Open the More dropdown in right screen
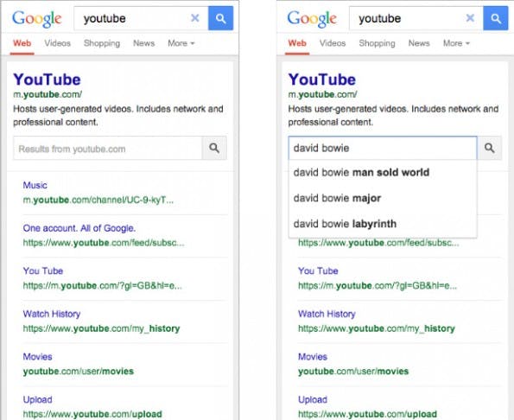 tap(456, 43)
